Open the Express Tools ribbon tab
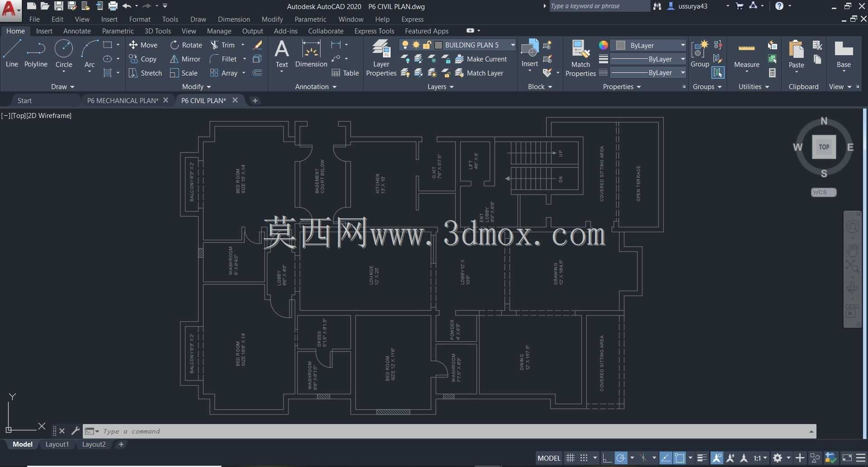Screen dimensions: 868x467 coord(374,31)
